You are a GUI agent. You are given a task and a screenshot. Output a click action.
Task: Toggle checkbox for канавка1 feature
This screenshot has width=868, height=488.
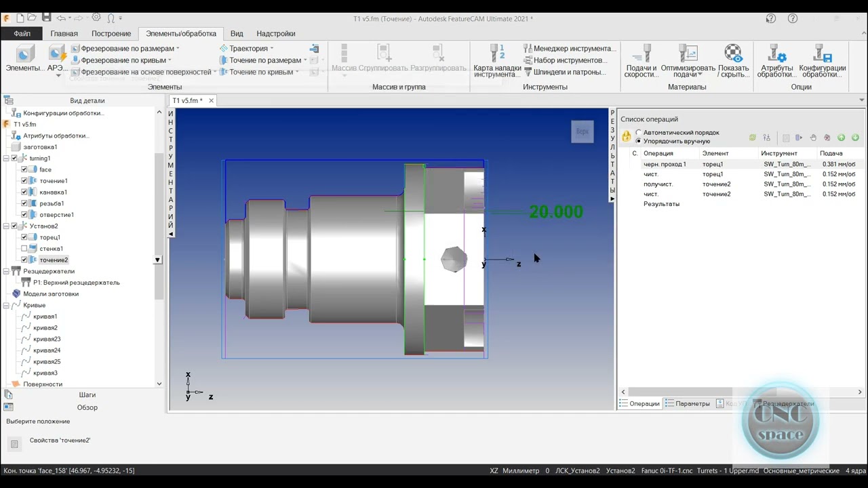click(x=24, y=192)
